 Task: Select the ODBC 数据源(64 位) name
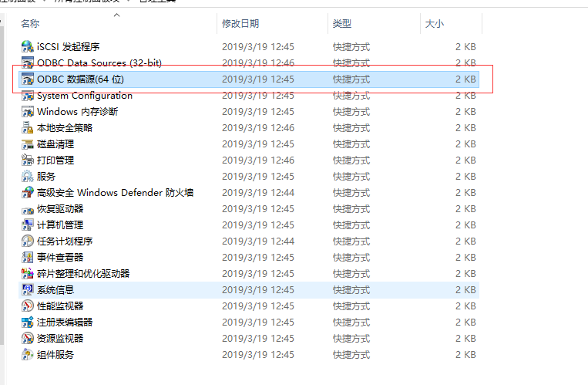point(80,79)
